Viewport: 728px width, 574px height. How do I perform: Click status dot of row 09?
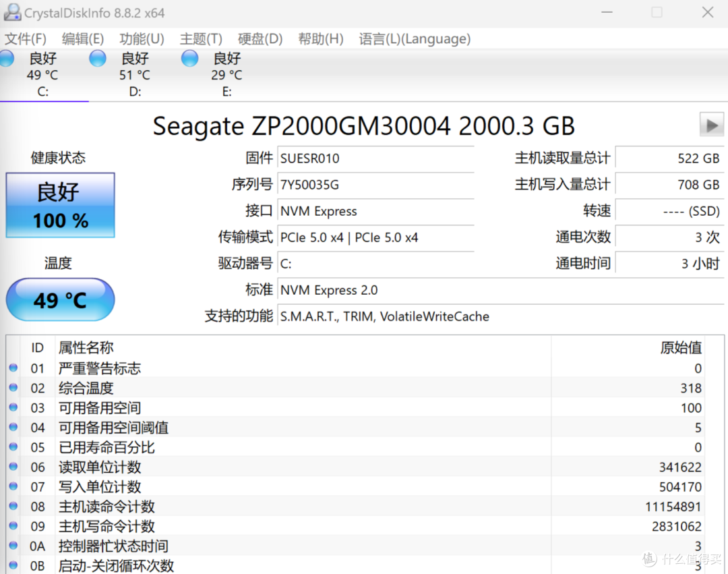pos(13,525)
